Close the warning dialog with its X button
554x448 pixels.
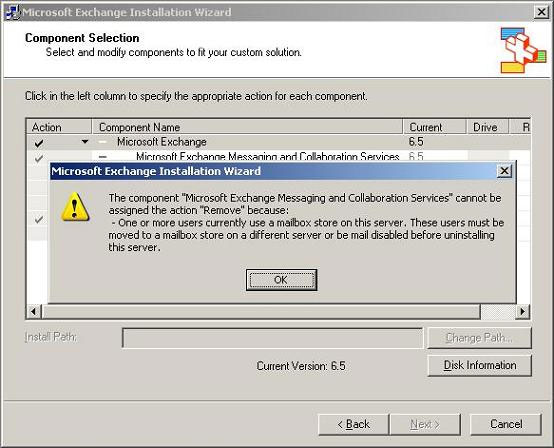pyautogui.click(x=504, y=171)
